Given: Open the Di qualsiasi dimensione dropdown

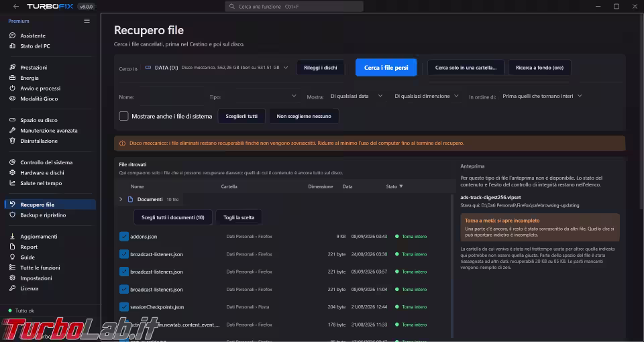Looking at the screenshot, I should (x=427, y=96).
